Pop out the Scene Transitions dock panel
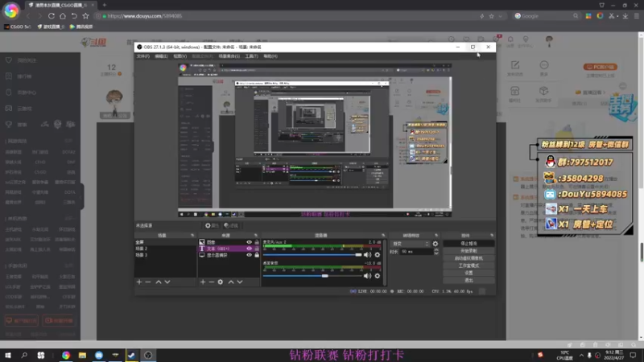 tap(436, 236)
